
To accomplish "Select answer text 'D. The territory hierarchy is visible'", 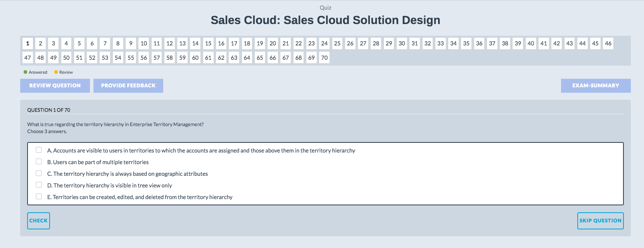I will [x=110, y=186].
